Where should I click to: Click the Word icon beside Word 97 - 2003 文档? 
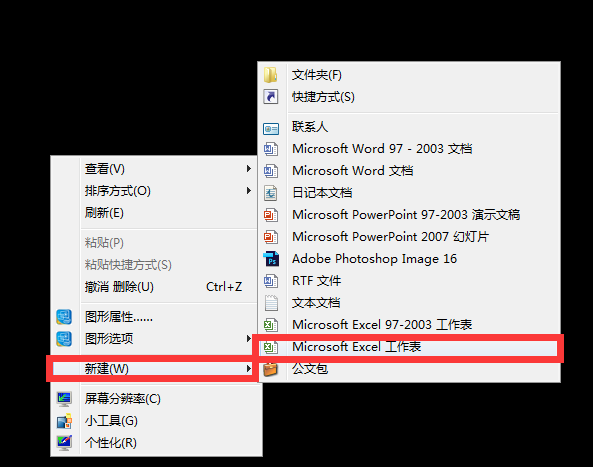click(x=271, y=149)
